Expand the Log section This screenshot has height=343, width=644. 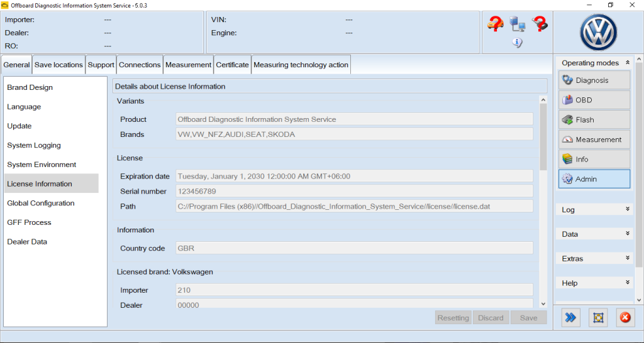pos(628,209)
